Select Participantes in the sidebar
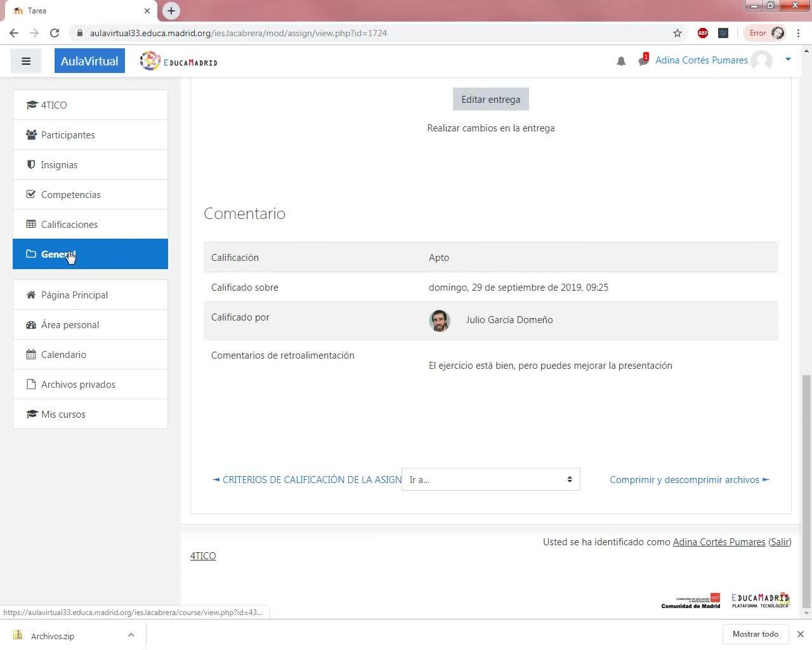Screen dimensions: 812x650 (x=90, y=135)
